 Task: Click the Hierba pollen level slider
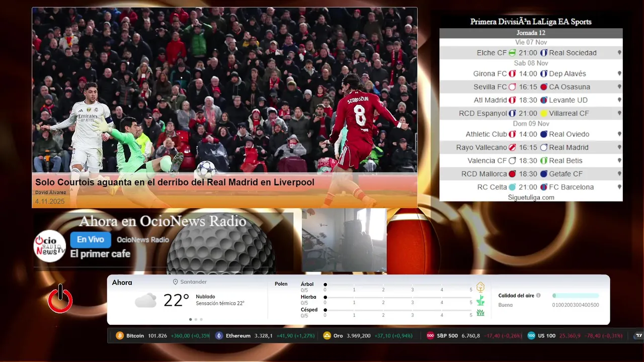pyautogui.click(x=398, y=297)
